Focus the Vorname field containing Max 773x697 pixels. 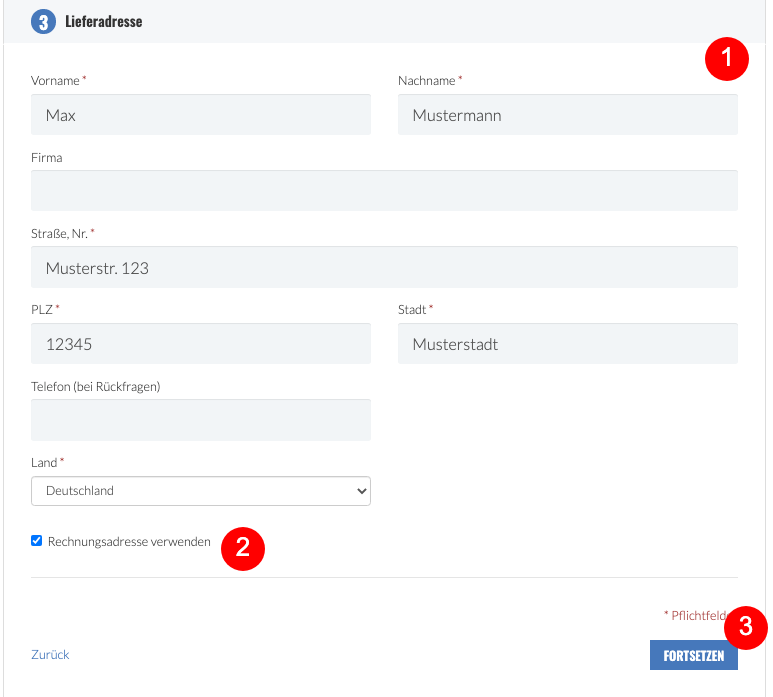click(x=201, y=114)
